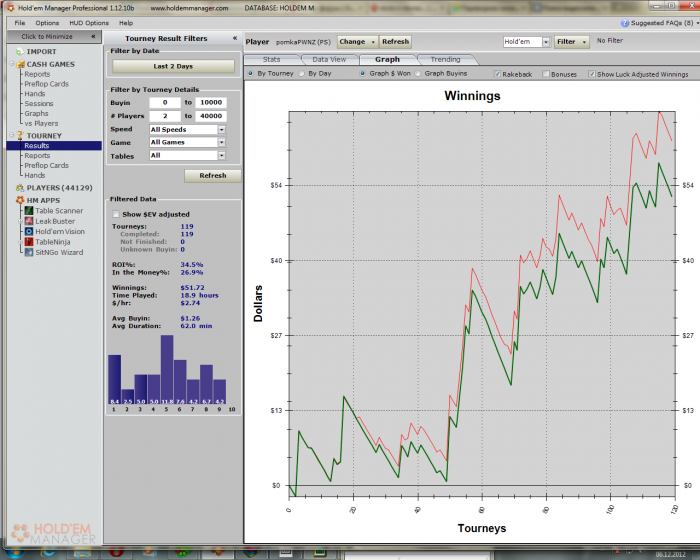Open the HUD Options menu
The image size is (700, 560).
coord(89,23)
